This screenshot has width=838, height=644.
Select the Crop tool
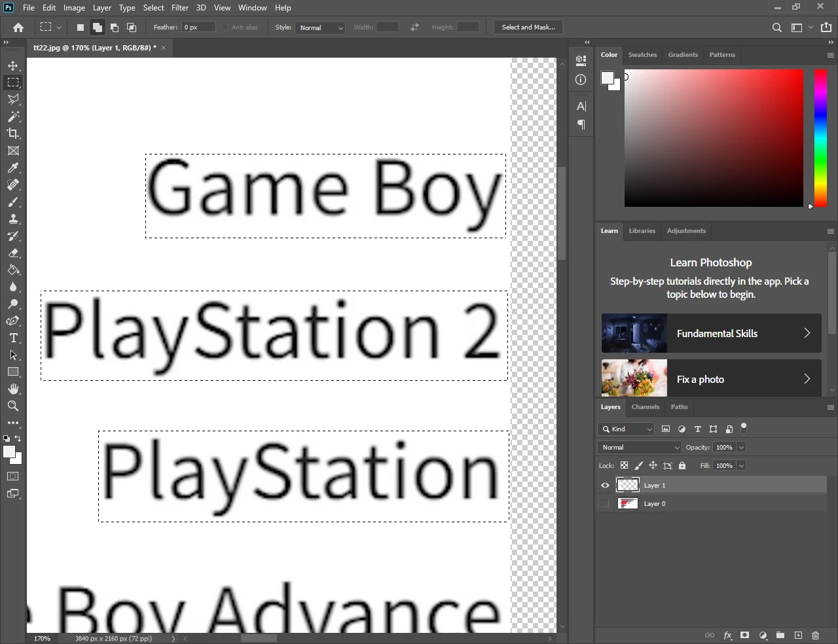coord(13,134)
